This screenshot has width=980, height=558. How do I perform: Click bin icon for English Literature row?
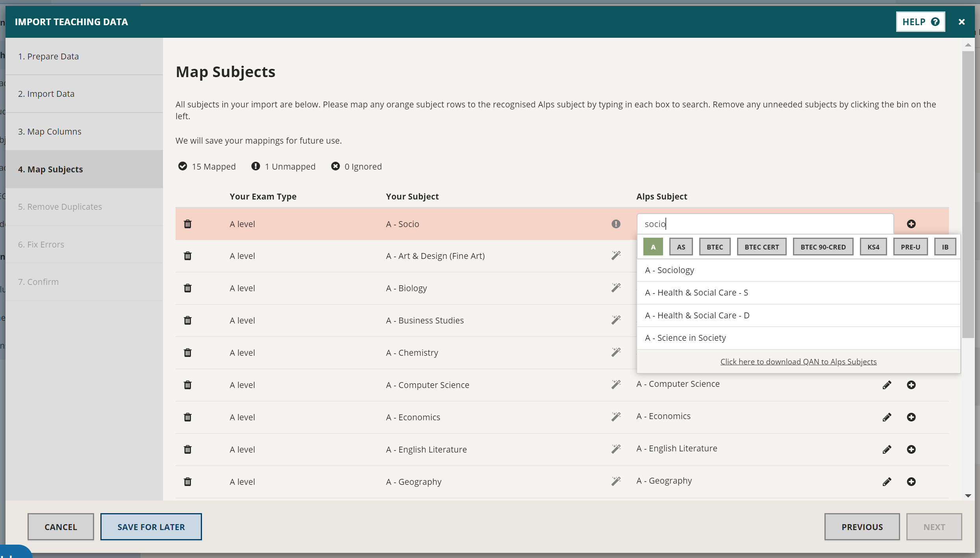coord(187,449)
